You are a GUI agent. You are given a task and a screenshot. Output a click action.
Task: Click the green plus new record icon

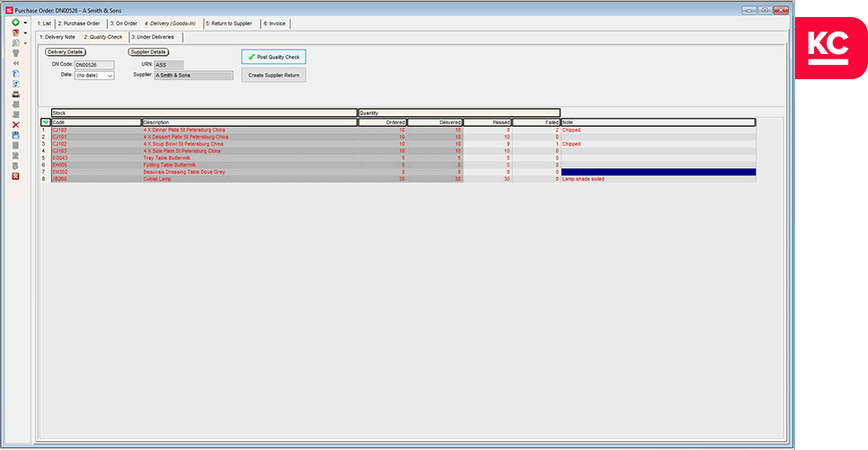[x=15, y=22]
